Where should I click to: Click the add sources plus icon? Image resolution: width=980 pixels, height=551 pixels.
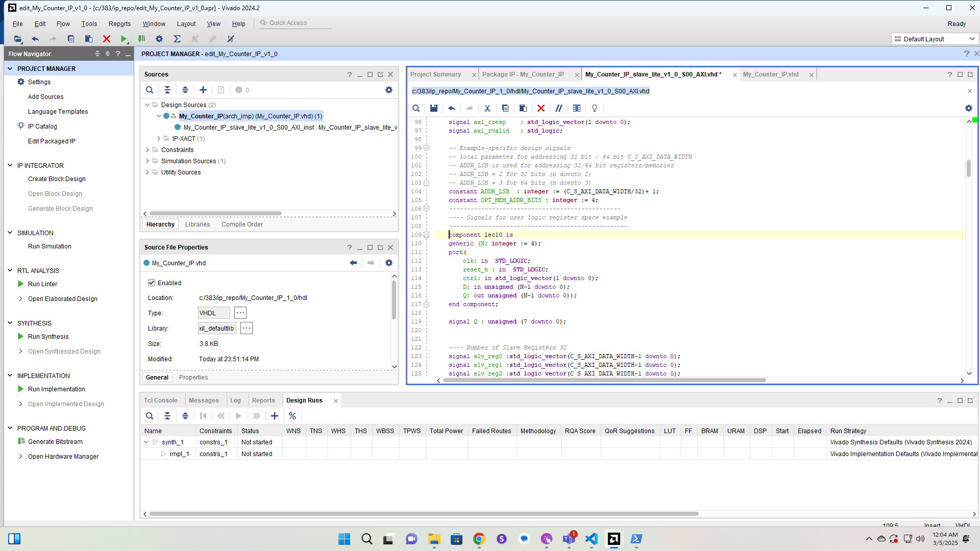[x=203, y=90]
